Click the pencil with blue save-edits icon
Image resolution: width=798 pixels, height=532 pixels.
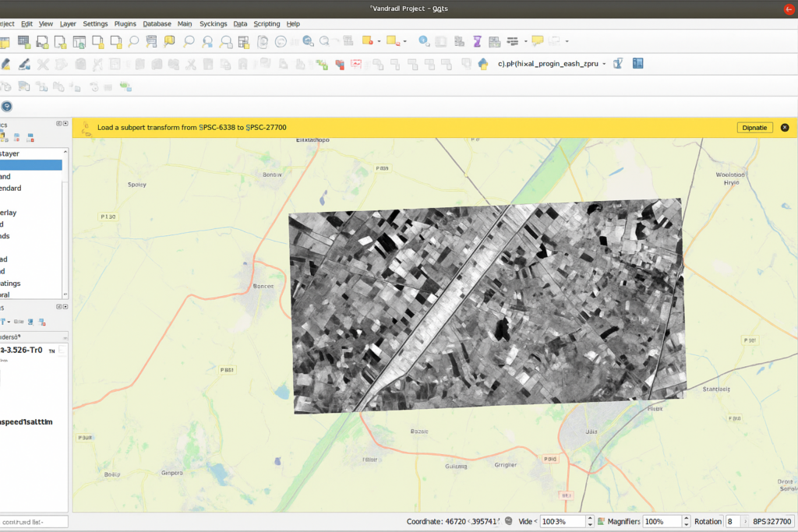pos(24,64)
